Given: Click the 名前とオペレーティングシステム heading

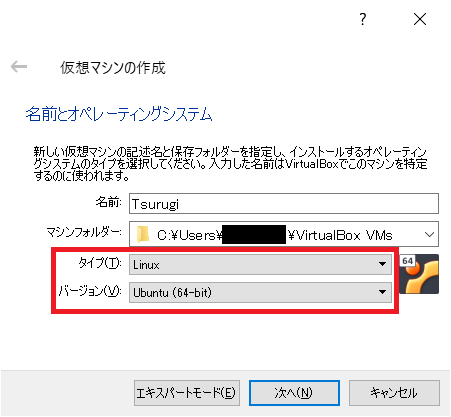Looking at the screenshot, I should (119, 114).
